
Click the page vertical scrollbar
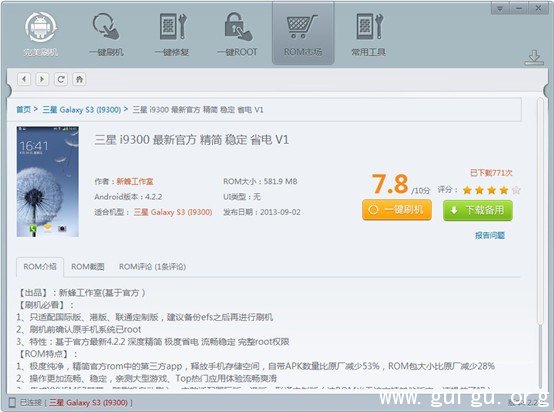(540, 212)
